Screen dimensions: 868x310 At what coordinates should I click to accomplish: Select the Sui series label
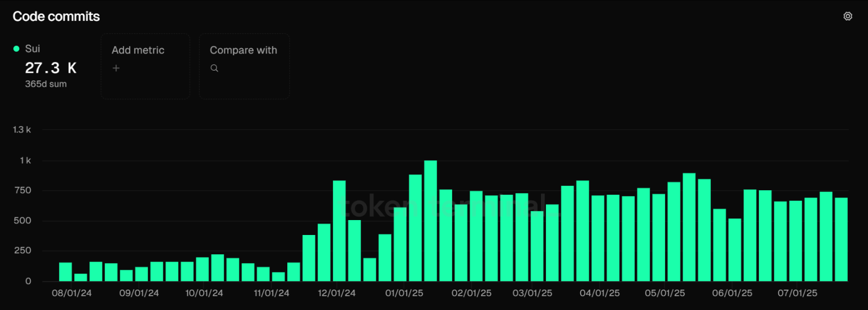(x=33, y=49)
